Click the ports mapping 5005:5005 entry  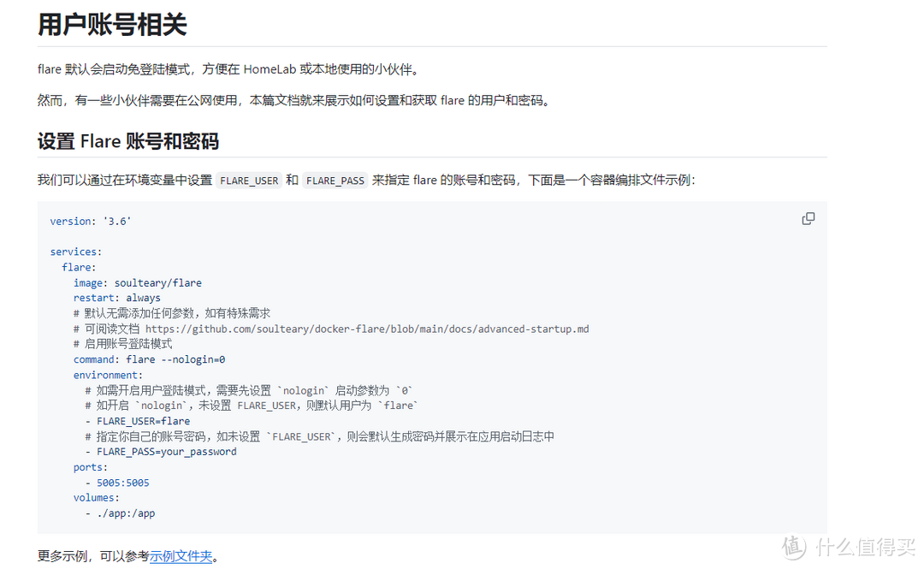coord(118,482)
